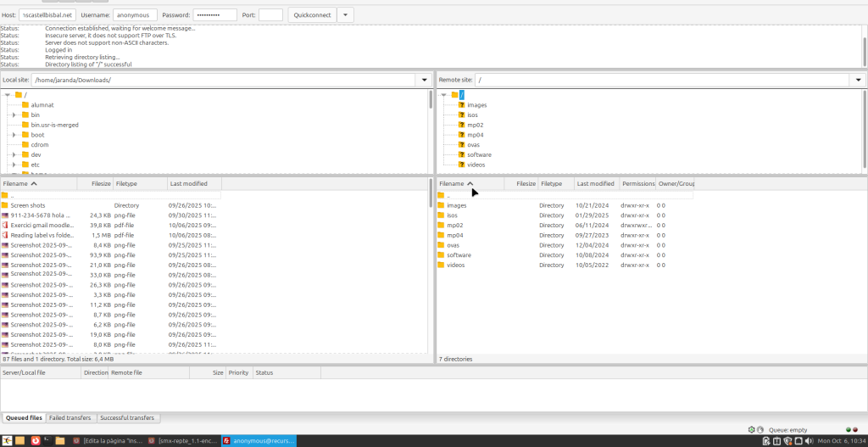This screenshot has width=868, height=447.
Task: Switch to the Successful transfers tab
Action: pyautogui.click(x=126, y=418)
